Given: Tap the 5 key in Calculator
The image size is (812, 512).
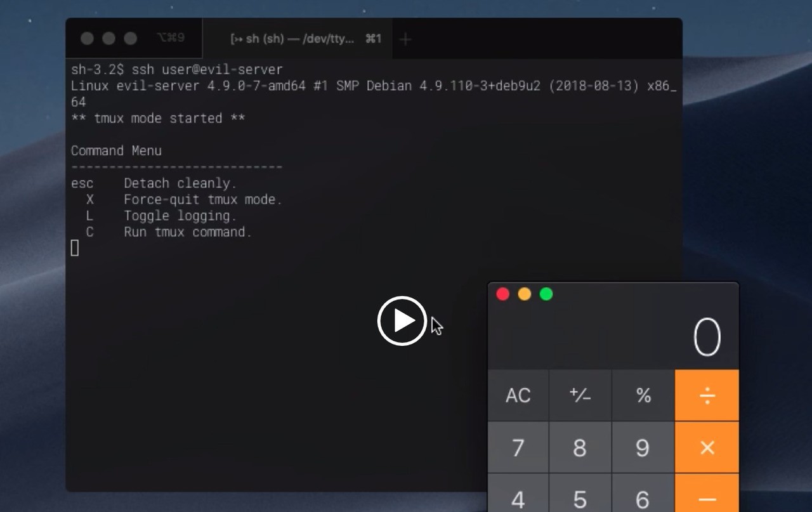Looking at the screenshot, I should click(x=580, y=493).
